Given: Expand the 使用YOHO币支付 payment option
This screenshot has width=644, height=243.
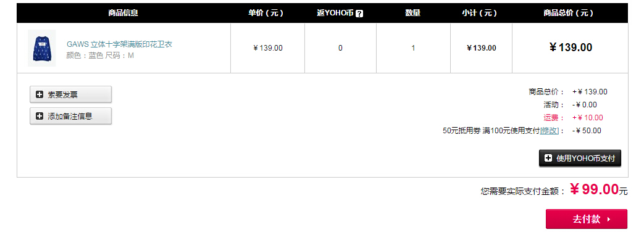Looking at the screenshot, I should pos(580,158).
